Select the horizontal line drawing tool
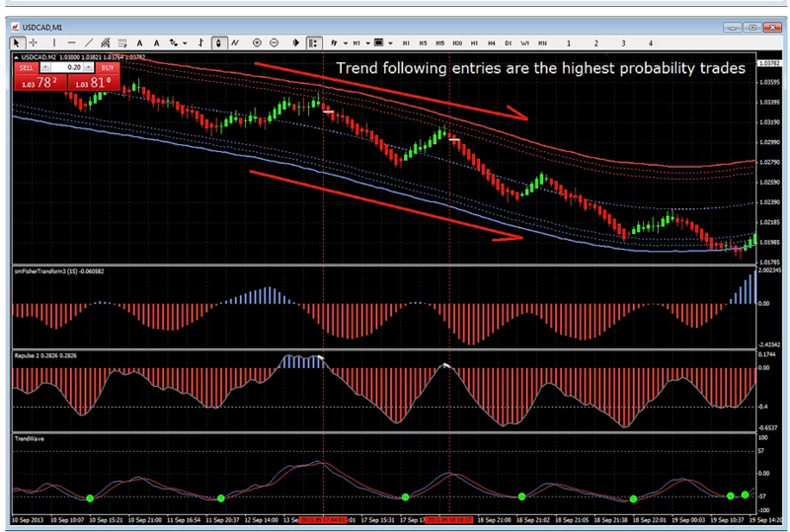Image resolution: width=790 pixels, height=532 pixels. click(71, 43)
